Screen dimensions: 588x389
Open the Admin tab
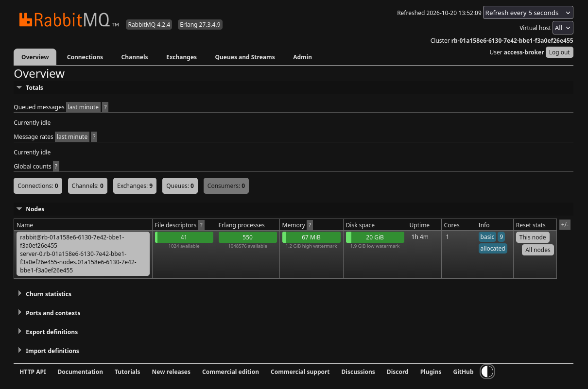(302, 57)
